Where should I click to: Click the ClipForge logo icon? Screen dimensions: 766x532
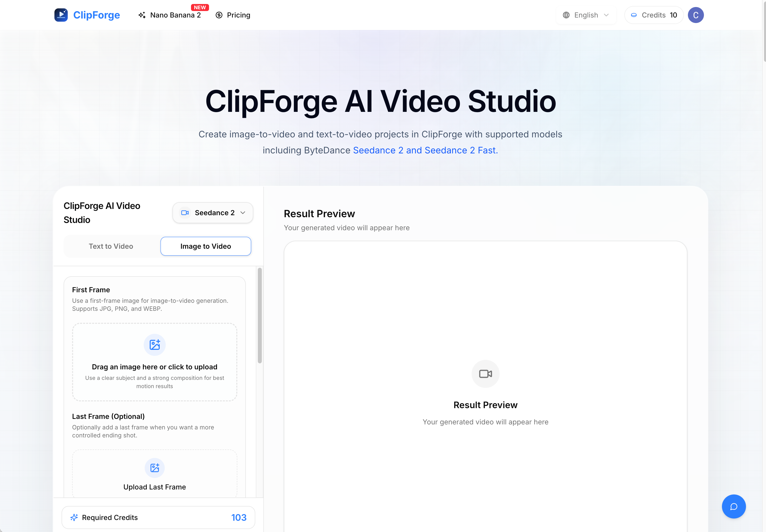61,15
